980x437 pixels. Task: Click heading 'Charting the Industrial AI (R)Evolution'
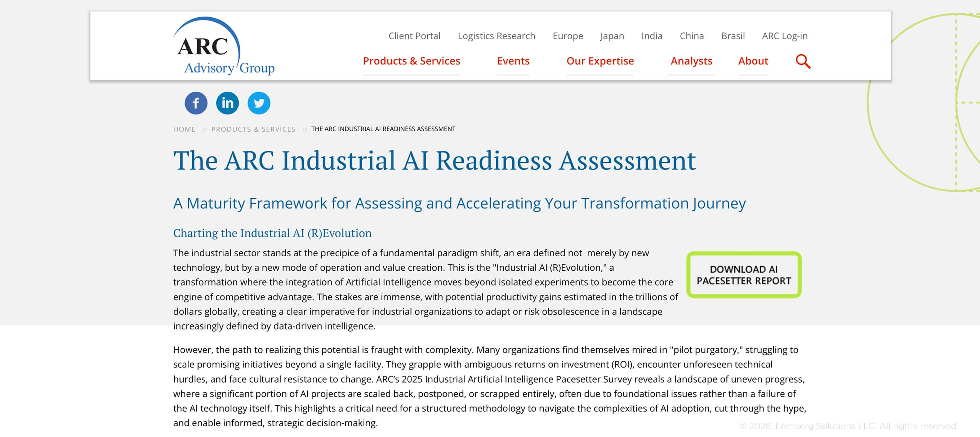[272, 233]
